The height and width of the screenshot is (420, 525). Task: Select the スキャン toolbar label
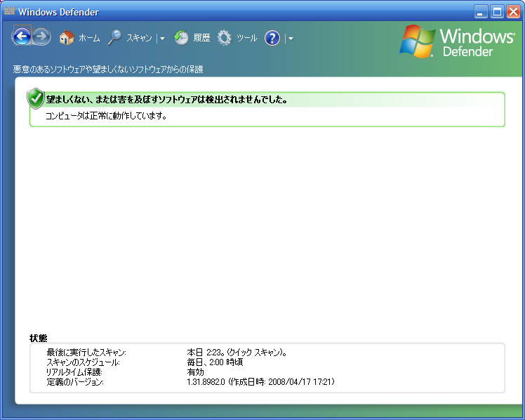[x=139, y=38]
